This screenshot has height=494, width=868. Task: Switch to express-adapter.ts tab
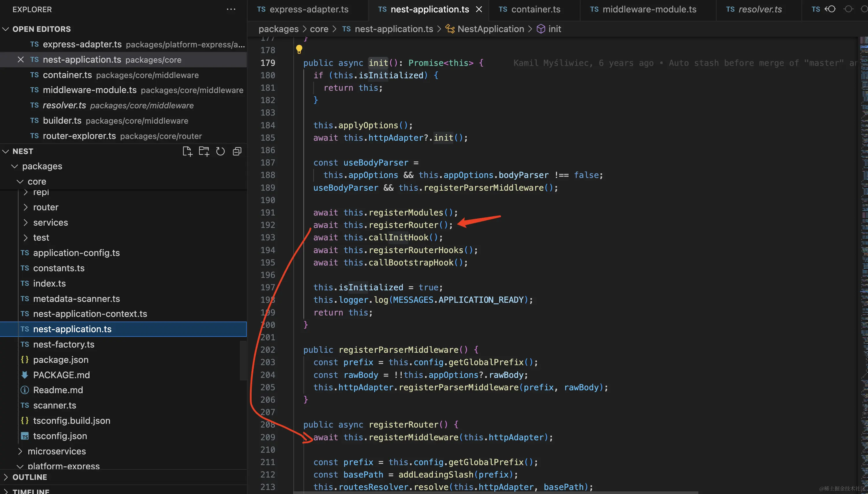[x=308, y=10]
